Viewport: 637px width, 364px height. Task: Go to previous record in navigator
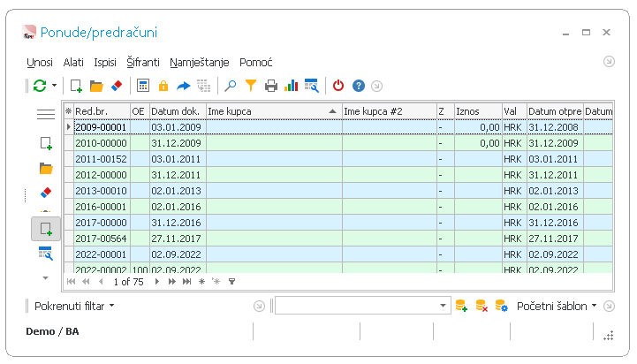click(x=101, y=282)
